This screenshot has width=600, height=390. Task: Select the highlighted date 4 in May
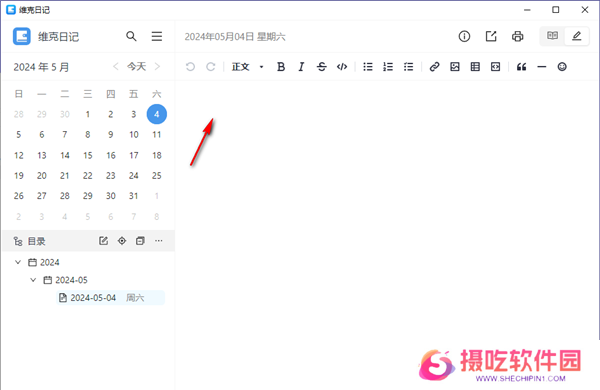[157, 114]
